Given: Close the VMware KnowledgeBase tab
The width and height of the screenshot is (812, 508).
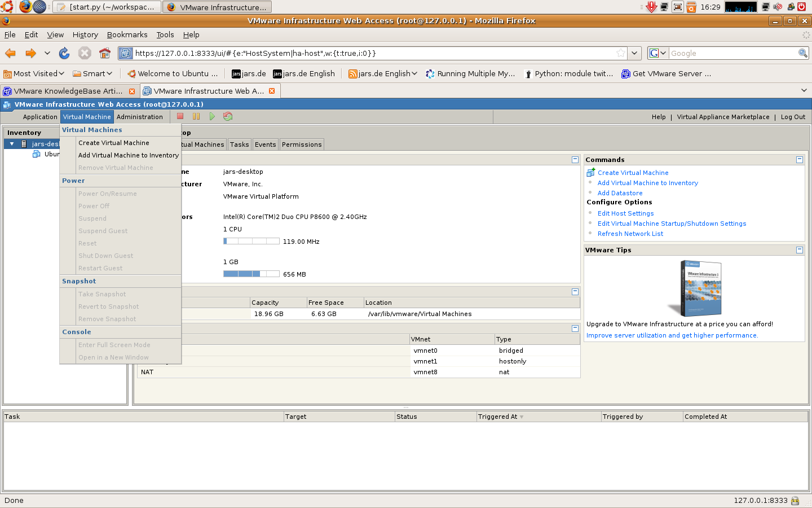Looking at the screenshot, I should 132,91.
